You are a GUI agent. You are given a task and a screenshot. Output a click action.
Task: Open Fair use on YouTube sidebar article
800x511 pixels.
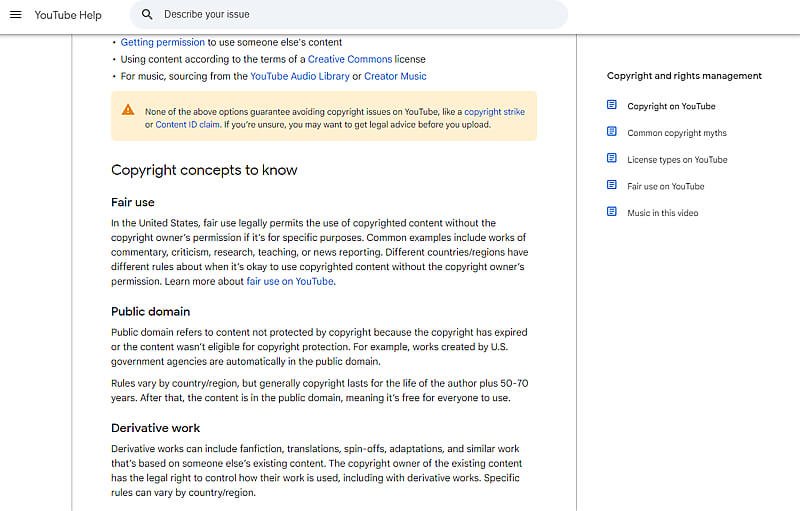click(665, 186)
